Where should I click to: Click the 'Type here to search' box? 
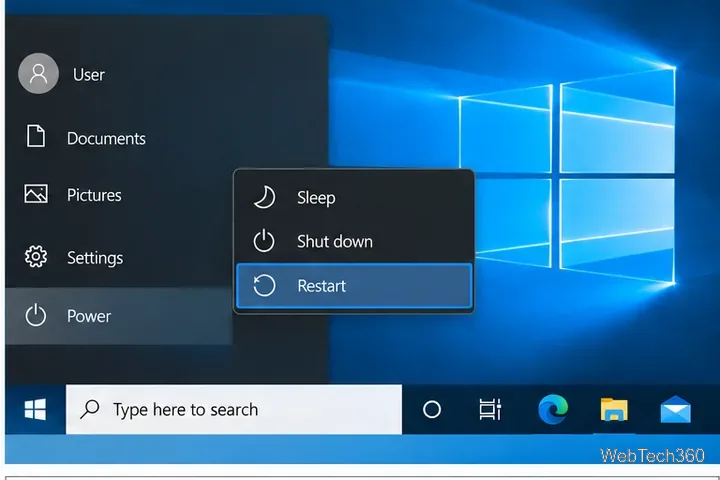tap(234, 409)
